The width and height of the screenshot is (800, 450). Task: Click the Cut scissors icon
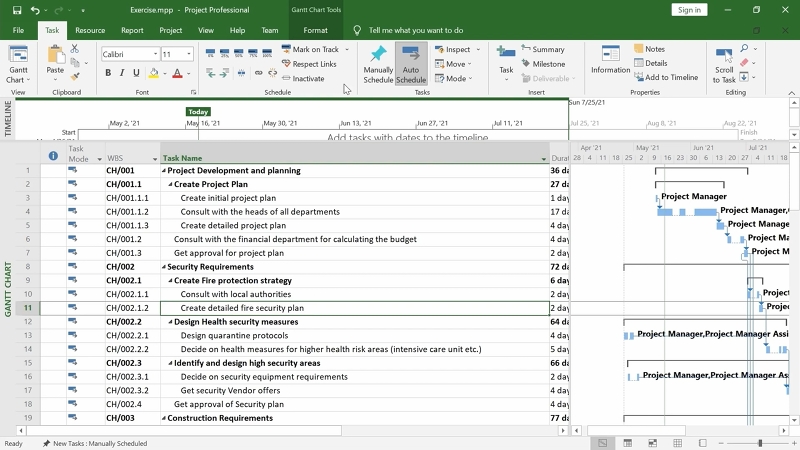75,48
